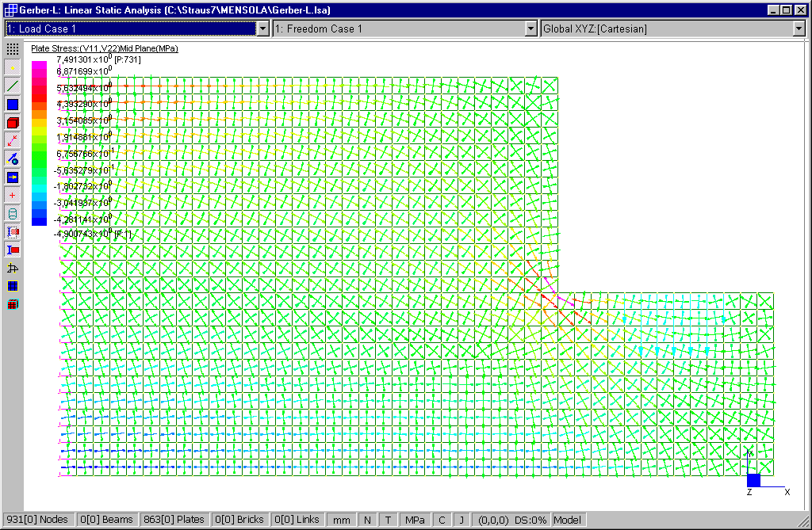Click the green swatch in the stress legend
The height and width of the screenshot is (530, 812).
tap(40, 159)
